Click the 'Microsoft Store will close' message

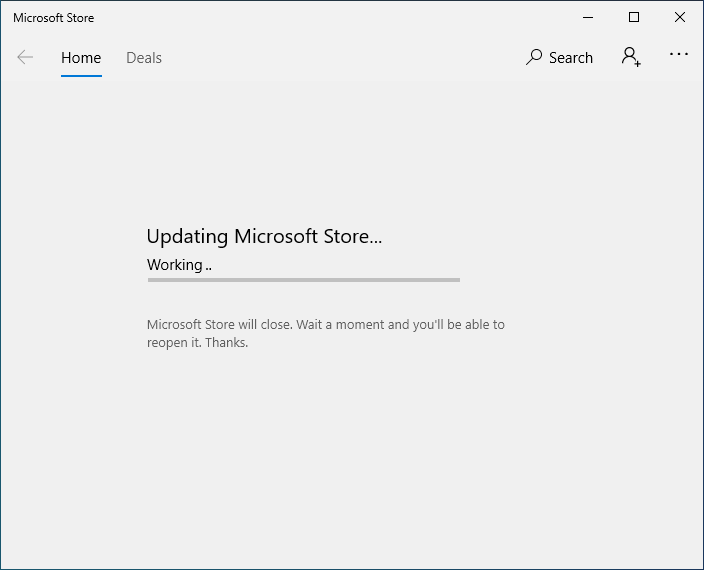click(326, 333)
